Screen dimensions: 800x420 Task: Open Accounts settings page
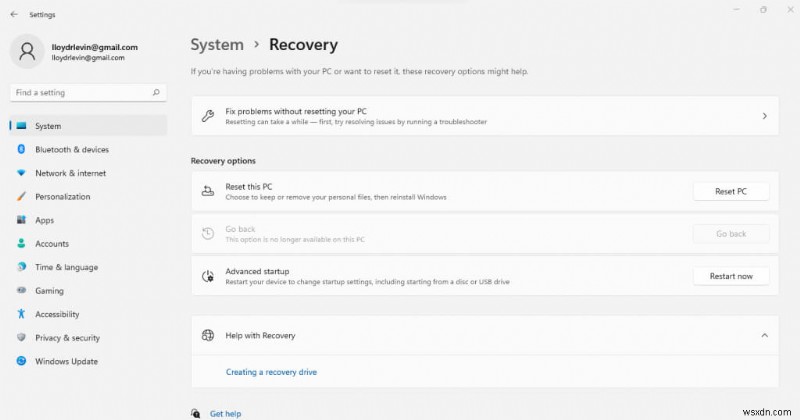tap(88, 243)
